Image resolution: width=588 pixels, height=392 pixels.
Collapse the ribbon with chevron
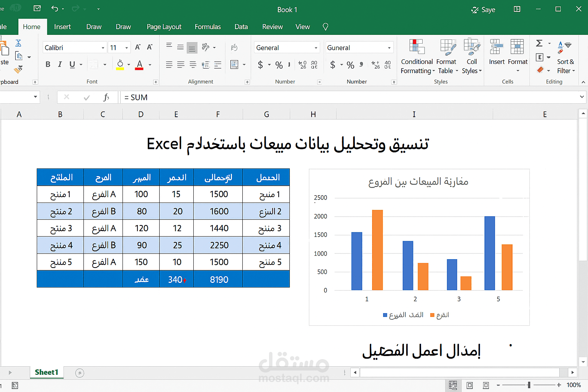pos(583,82)
